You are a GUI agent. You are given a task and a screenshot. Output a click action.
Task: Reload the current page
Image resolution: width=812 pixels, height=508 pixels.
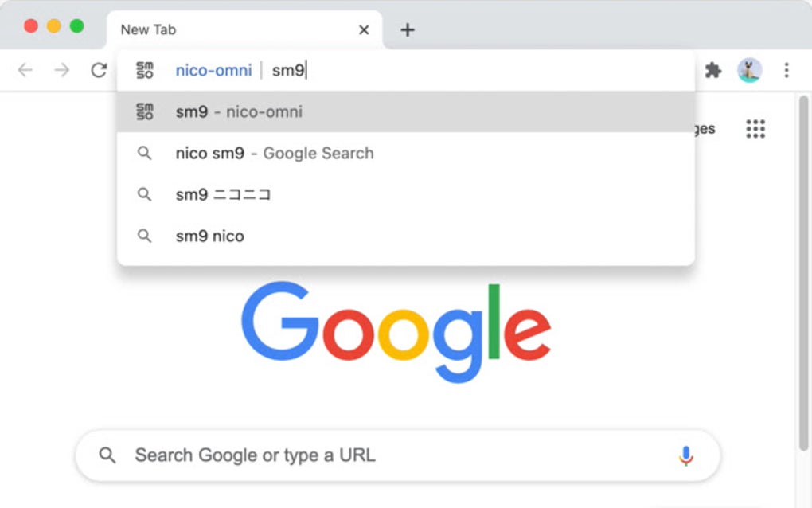click(x=99, y=70)
